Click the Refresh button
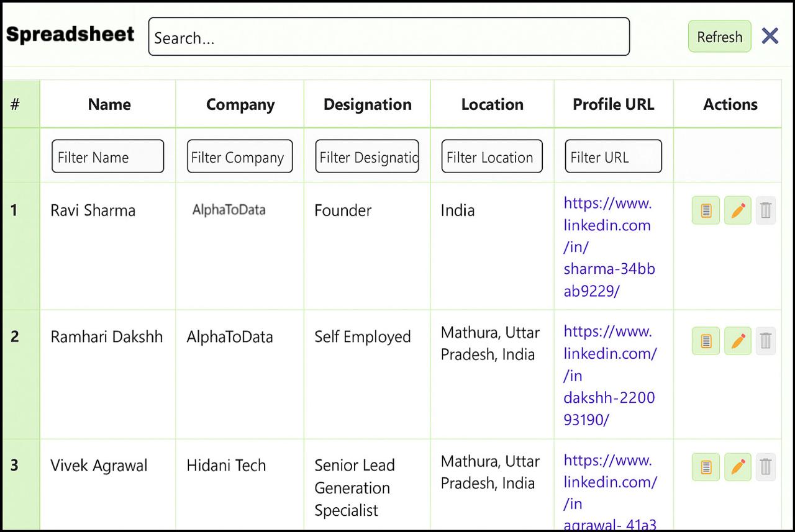The height and width of the screenshot is (532, 795). 720,37
